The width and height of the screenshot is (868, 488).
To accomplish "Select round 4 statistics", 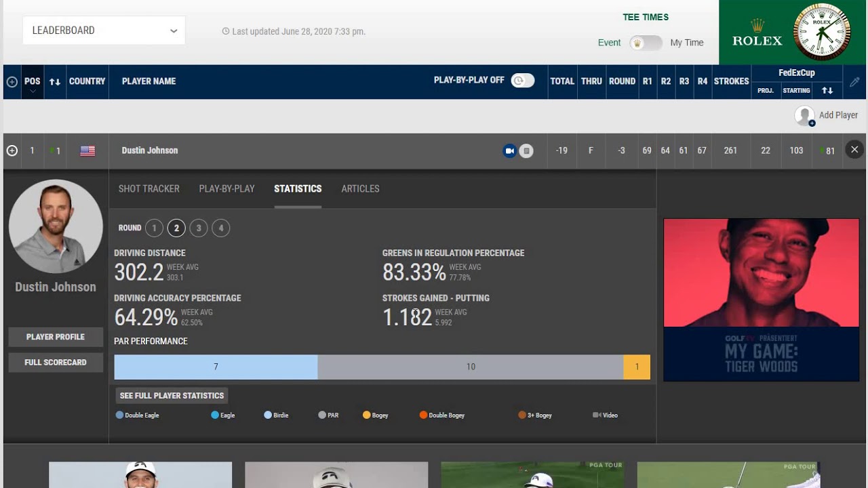I will [x=221, y=228].
